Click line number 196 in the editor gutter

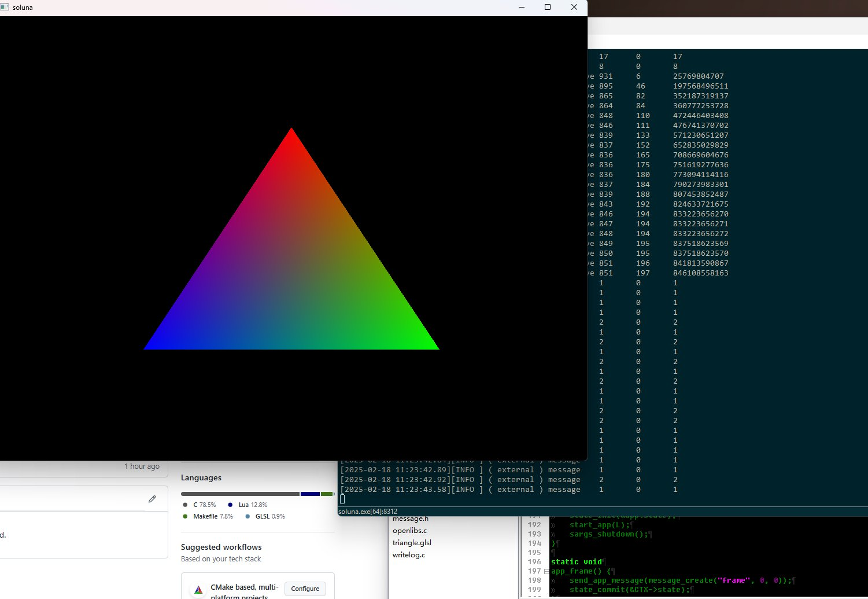coord(534,562)
